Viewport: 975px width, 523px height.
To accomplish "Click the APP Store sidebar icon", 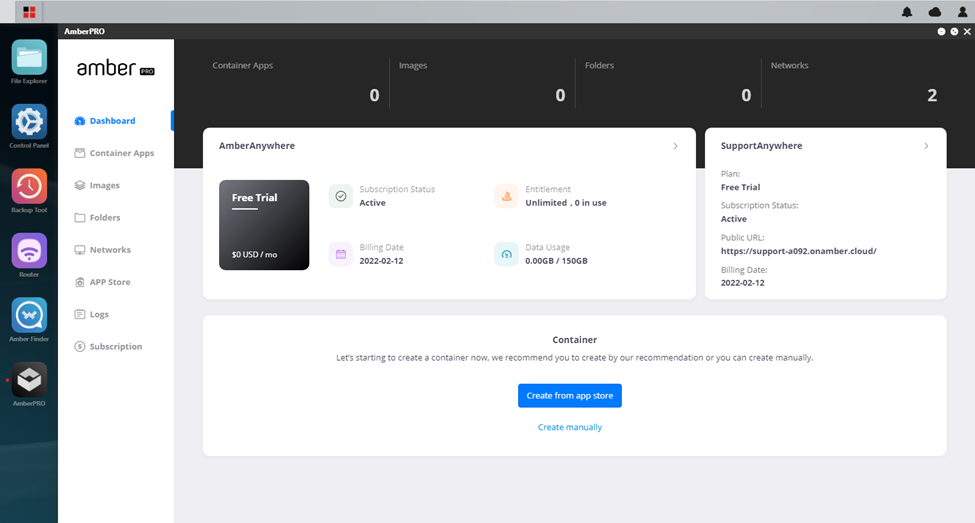I will (80, 282).
